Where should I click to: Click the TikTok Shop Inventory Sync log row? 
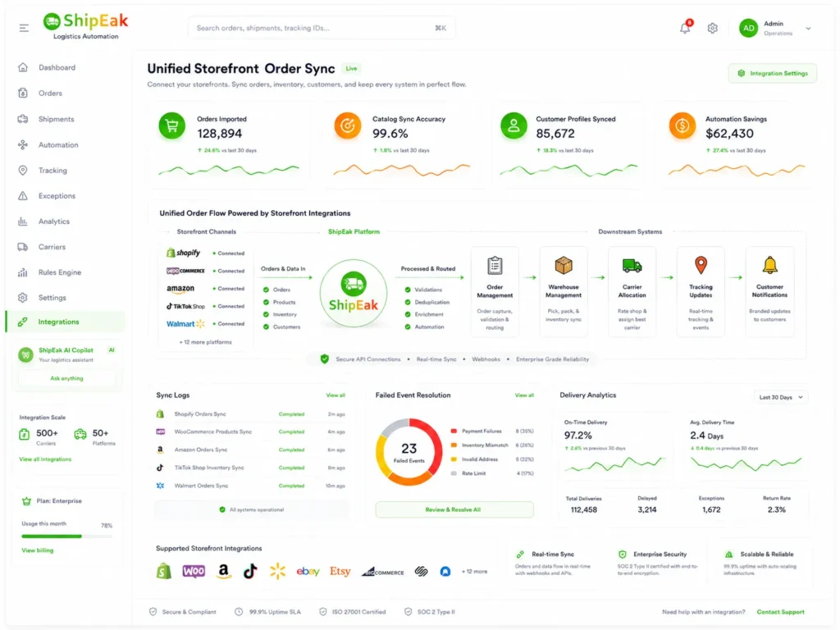click(251, 468)
